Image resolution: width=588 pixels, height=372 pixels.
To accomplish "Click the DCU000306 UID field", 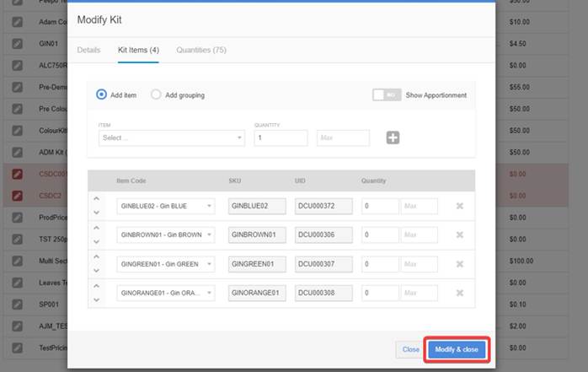I will click(x=323, y=235).
